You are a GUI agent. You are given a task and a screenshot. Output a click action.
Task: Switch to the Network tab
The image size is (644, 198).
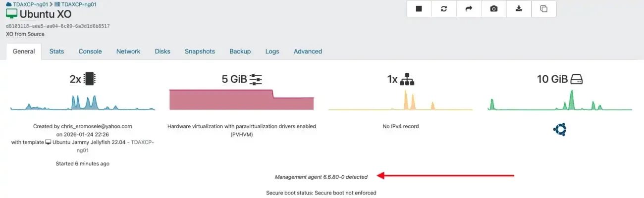click(128, 51)
